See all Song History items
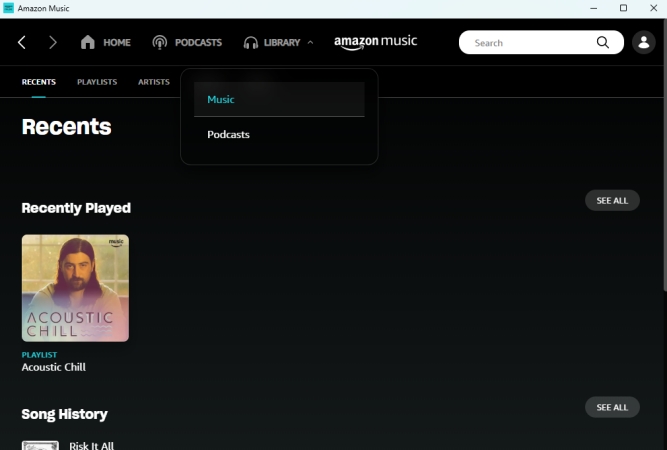Screen dimensions: 667x450 point(612,407)
